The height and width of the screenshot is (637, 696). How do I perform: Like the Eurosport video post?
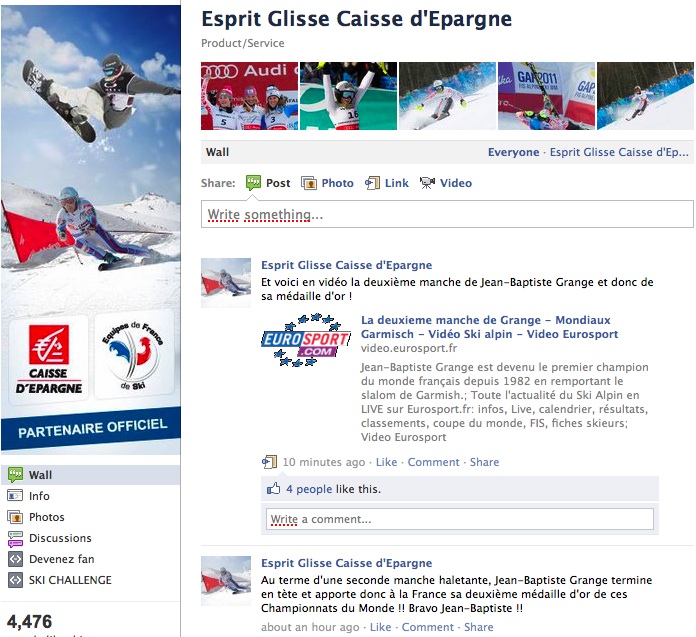coord(386,462)
